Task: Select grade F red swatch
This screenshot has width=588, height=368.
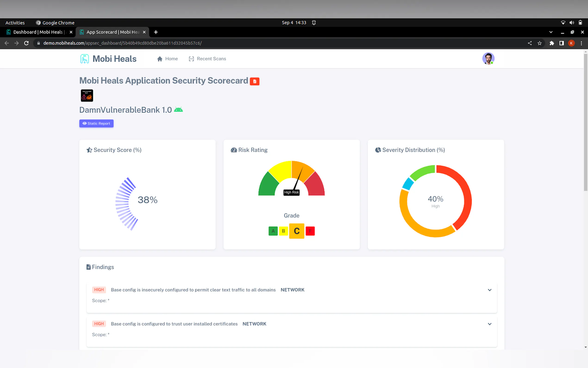Action: pyautogui.click(x=310, y=231)
